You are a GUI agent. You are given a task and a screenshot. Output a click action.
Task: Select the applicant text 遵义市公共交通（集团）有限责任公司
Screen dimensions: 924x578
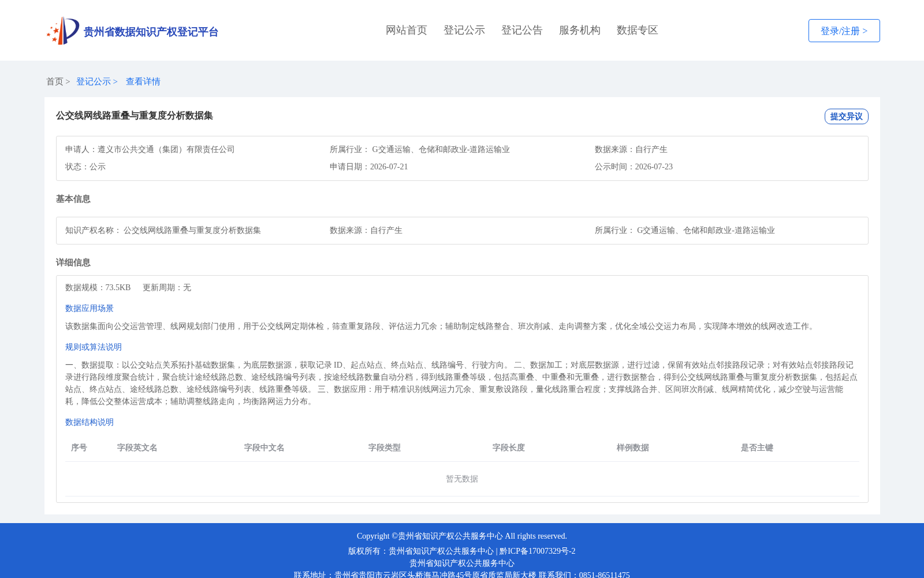(x=166, y=149)
